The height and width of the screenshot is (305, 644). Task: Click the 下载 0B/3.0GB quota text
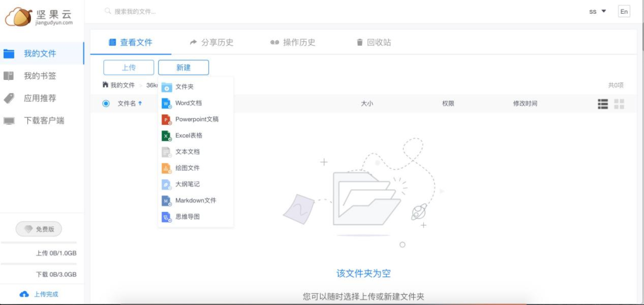tap(56, 274)
